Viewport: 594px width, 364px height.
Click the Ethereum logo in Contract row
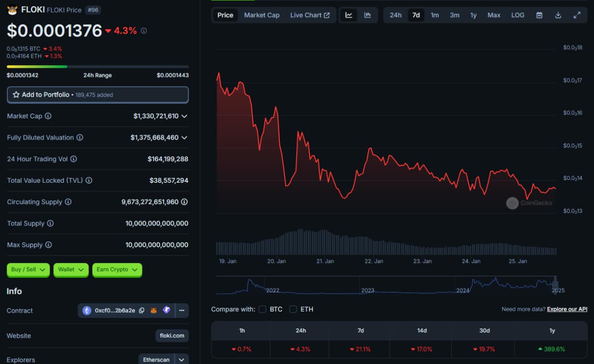[87, 311]
